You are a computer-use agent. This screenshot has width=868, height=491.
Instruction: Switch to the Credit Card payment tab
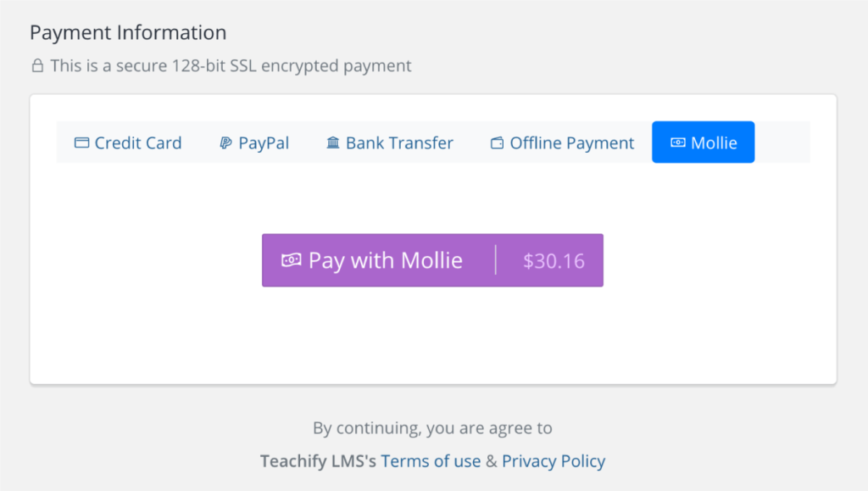click(128, 142)
